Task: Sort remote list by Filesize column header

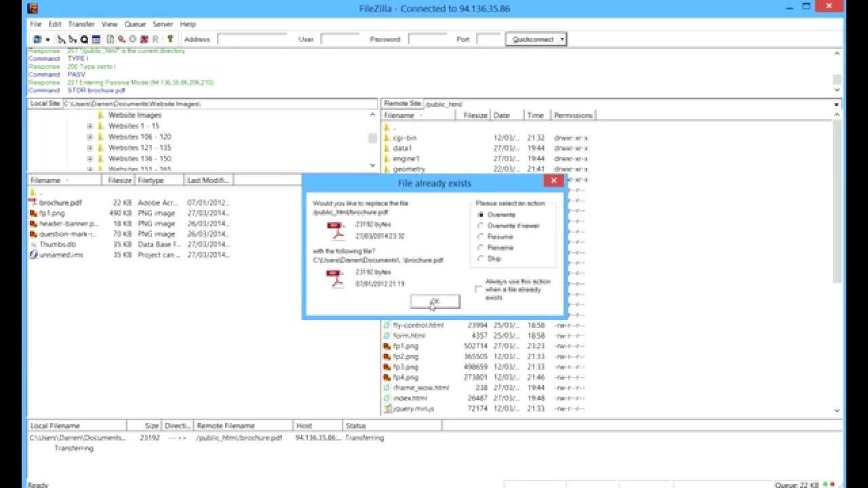Action: point(473,115)
